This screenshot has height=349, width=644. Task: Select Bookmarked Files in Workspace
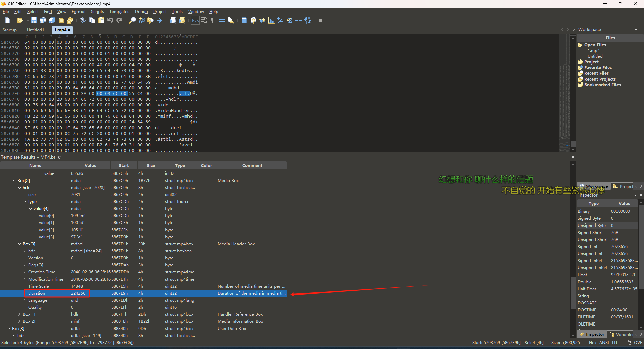pos(602,85)
